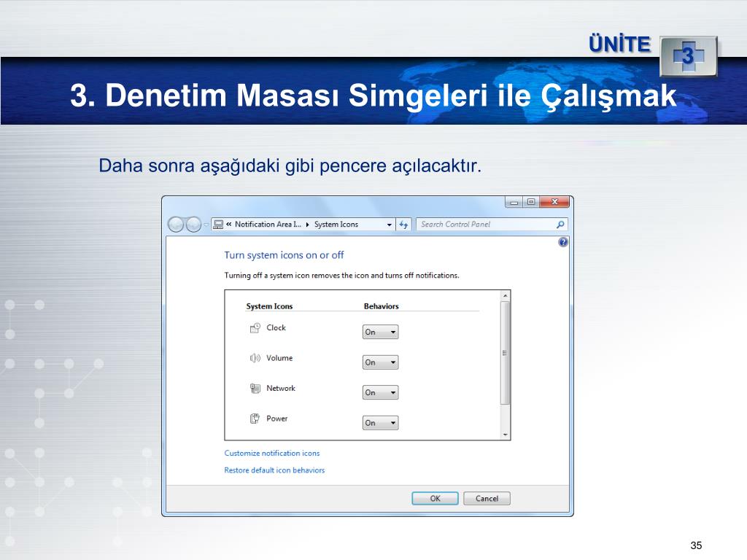
Task: Open Customize notification icons link
Action: [272, 454]
